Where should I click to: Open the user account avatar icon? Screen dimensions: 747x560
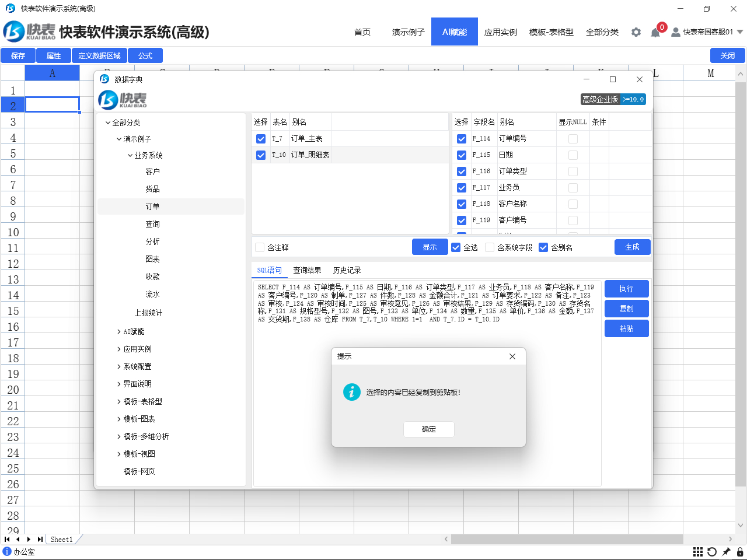pos(675,32)
